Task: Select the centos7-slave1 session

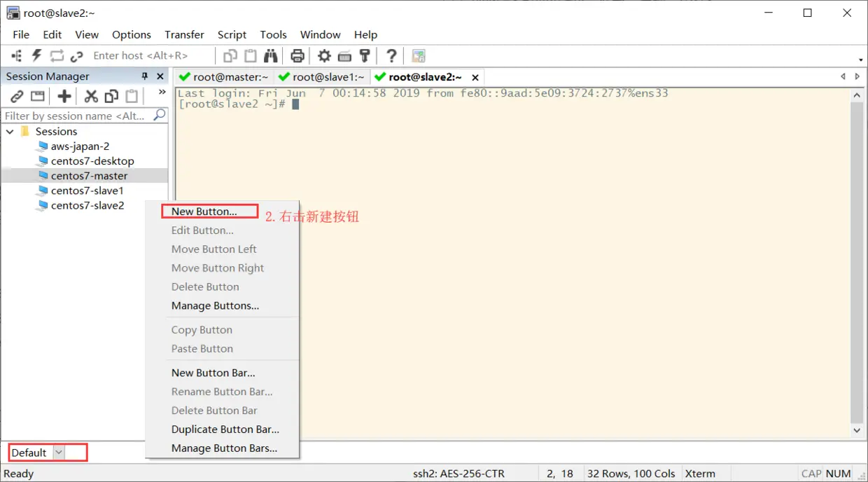Action: (x=87, y=191)
